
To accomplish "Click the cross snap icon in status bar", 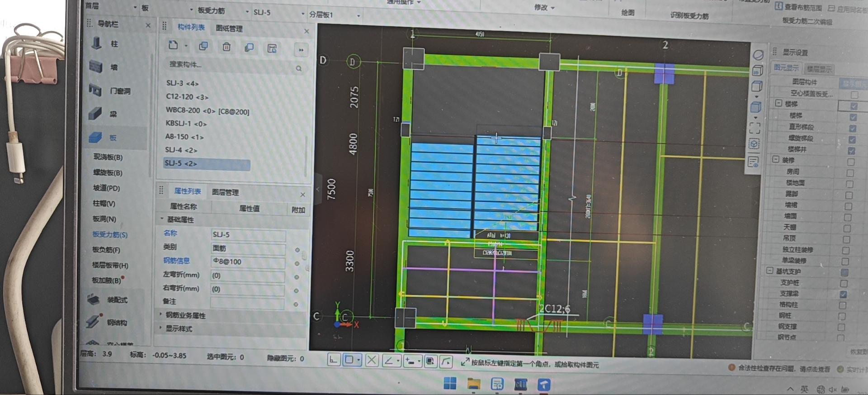I will pyautogui.click(x=372, y=361).
